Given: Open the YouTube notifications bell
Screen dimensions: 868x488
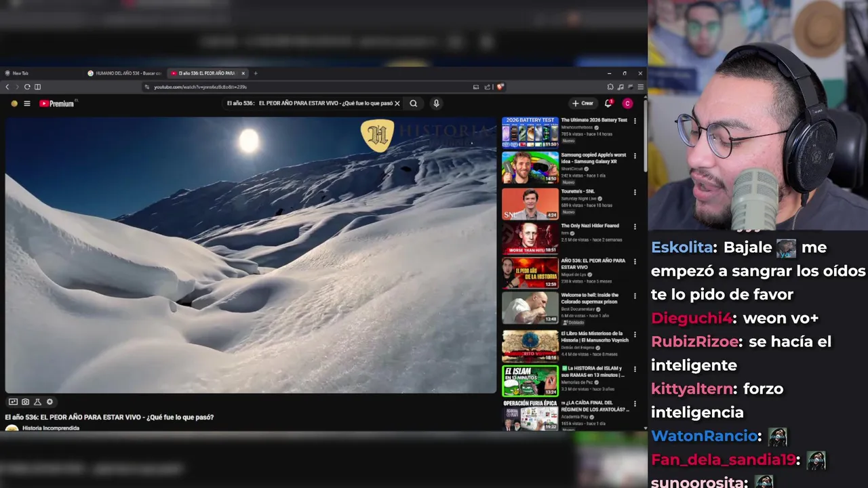Looking at the screenshot, I should (608, 104).
